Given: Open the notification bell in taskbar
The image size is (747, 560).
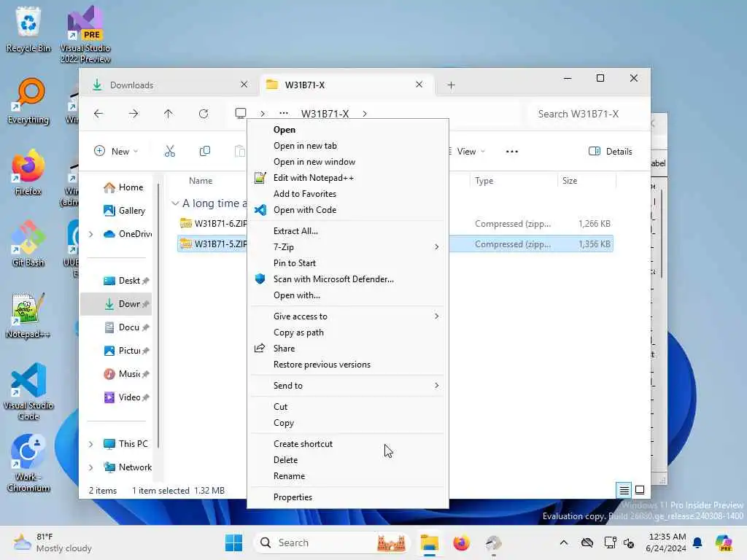Looking at the screenshot, I should click(x=697, y=542).
